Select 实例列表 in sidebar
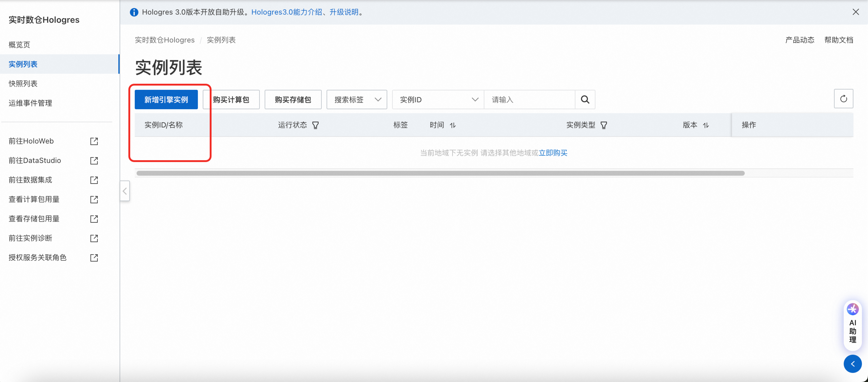This screenshot has width=868, height=382. (x=60, y=64)
